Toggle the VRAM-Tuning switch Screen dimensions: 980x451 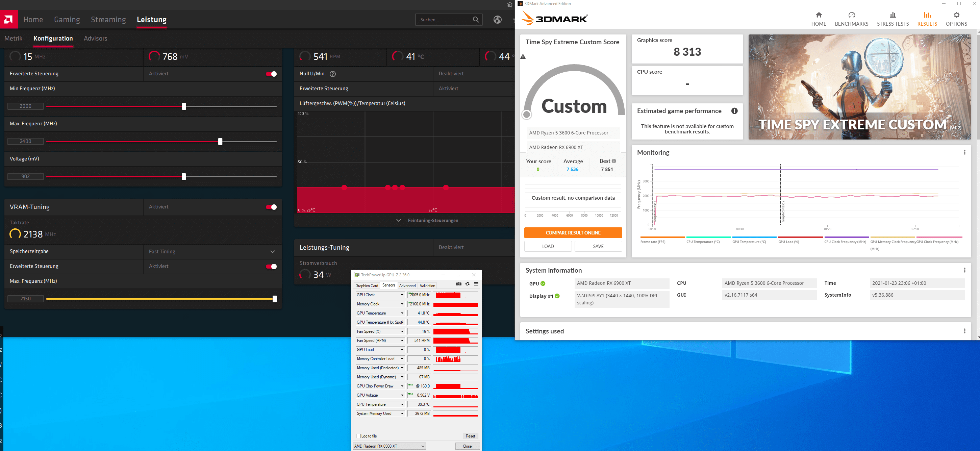(x=271, y=207)
